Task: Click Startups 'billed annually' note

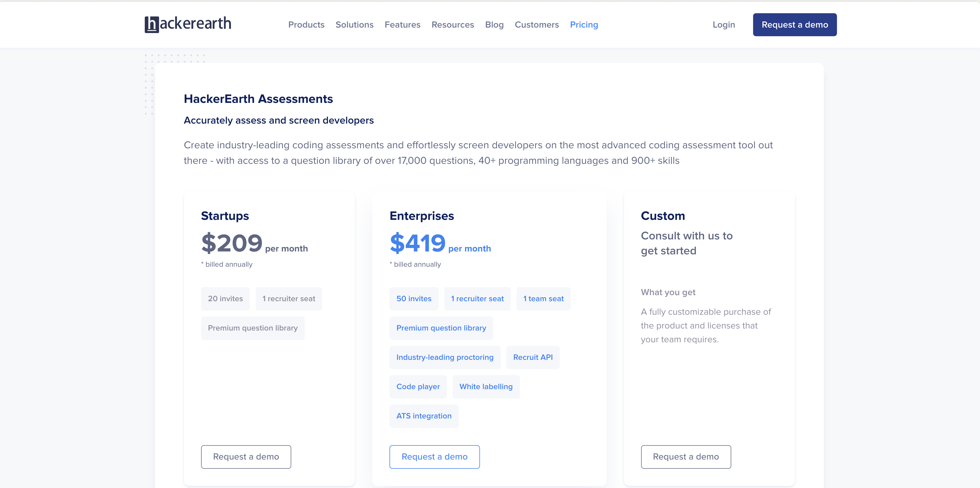Action: (x=226, y=264)
